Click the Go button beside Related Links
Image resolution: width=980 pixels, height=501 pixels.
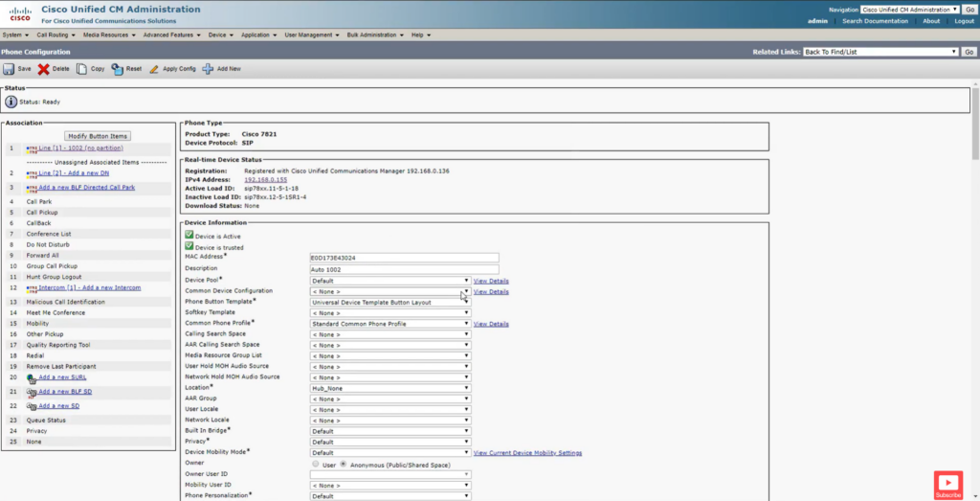coord(969,52)
